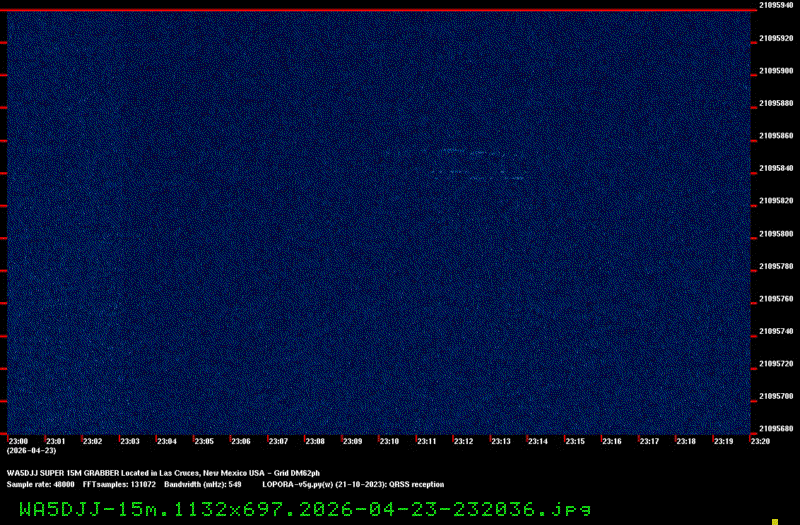Select the 23:02 time axis label
Viewport: 800px width, 525px height.
92,441
